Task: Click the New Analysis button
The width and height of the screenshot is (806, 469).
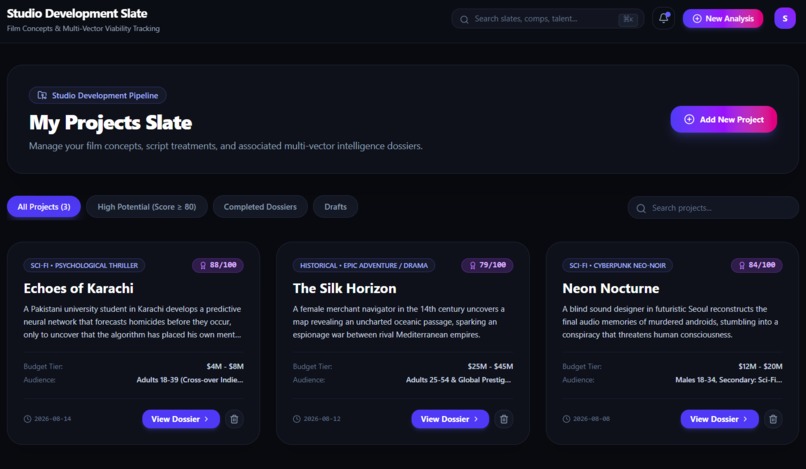Action: [723, 19]
